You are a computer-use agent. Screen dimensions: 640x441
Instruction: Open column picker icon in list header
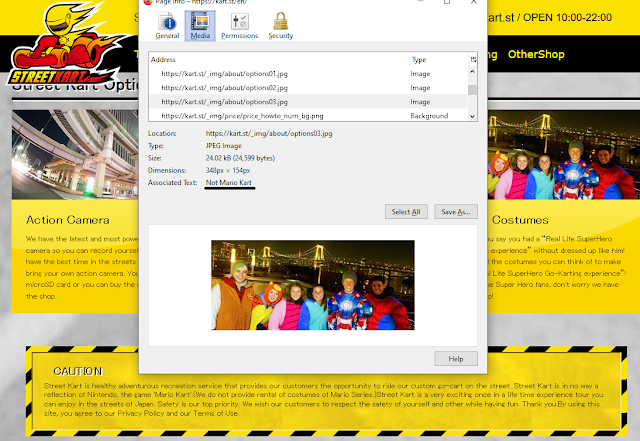[473, 60]
